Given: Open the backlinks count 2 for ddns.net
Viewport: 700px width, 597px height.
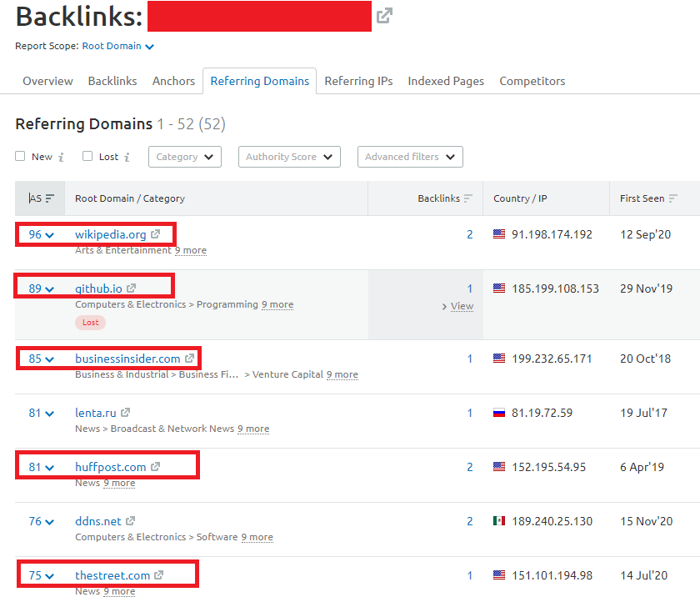Looking at the screenshot, I should [x=470, y=521].
